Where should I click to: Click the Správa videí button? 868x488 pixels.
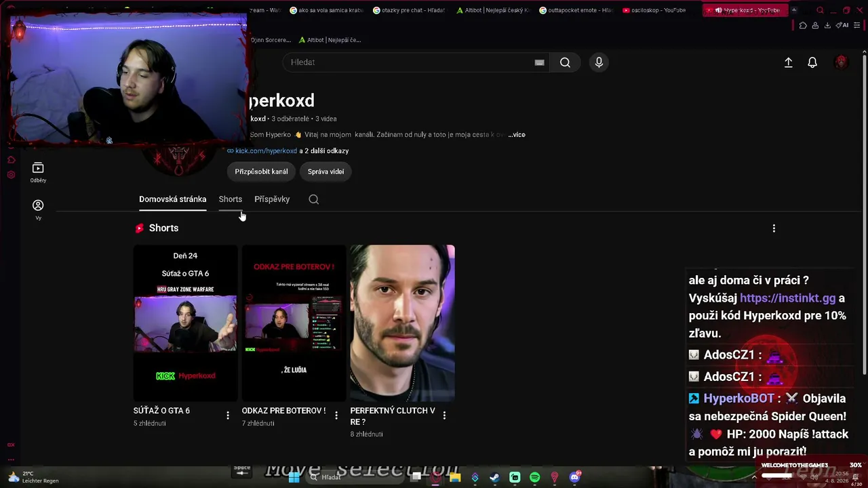(325, 171)
